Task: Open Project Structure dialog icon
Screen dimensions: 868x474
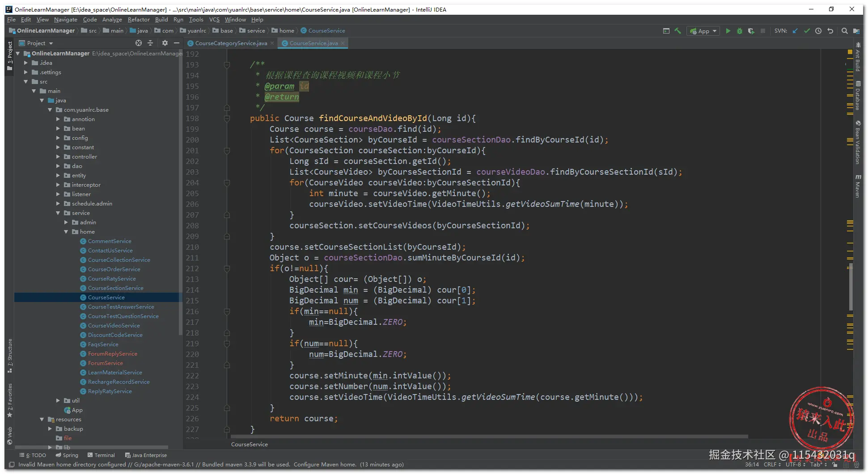Action: tap(856, 31)
